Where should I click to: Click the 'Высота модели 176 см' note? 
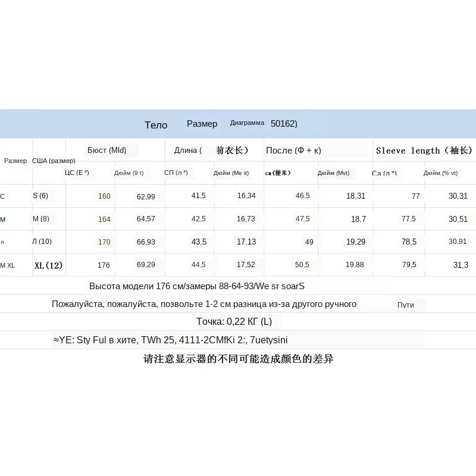(x=197, y=286)
